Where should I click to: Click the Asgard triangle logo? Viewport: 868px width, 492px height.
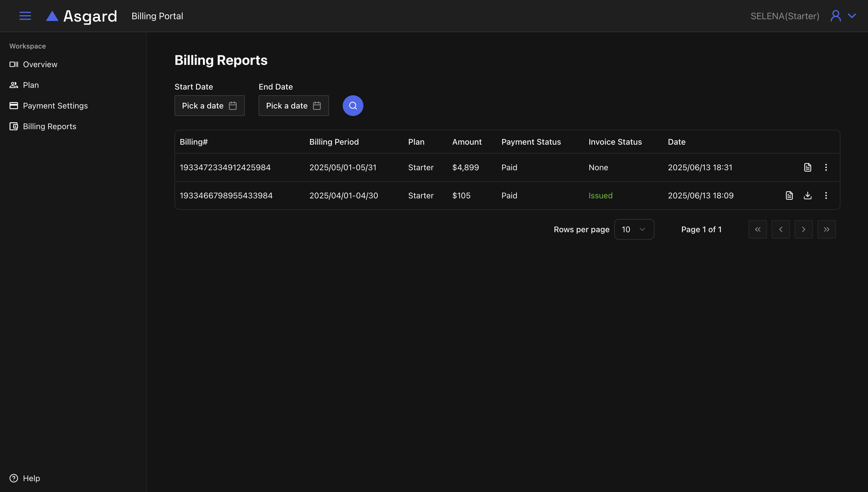coord(52,16)
